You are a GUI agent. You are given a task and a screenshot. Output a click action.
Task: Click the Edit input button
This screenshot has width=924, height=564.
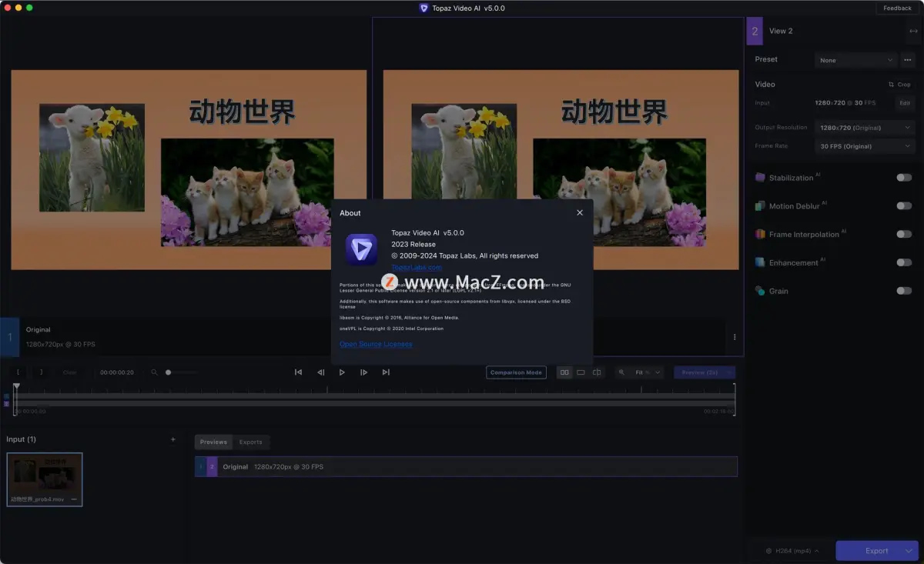pyautogui.click(x=905, y=103)
